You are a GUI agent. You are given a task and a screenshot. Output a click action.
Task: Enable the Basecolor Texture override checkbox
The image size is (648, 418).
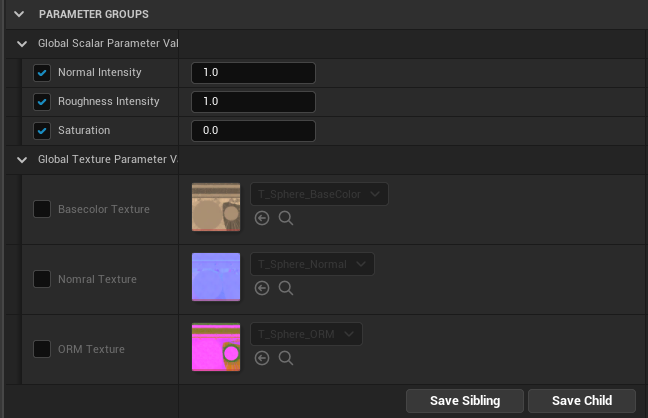42,209
